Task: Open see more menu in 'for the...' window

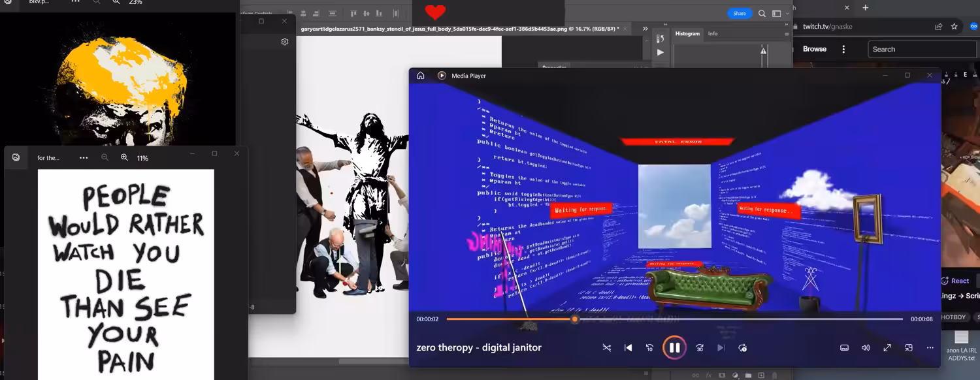Action: click(x=84, y=157)
